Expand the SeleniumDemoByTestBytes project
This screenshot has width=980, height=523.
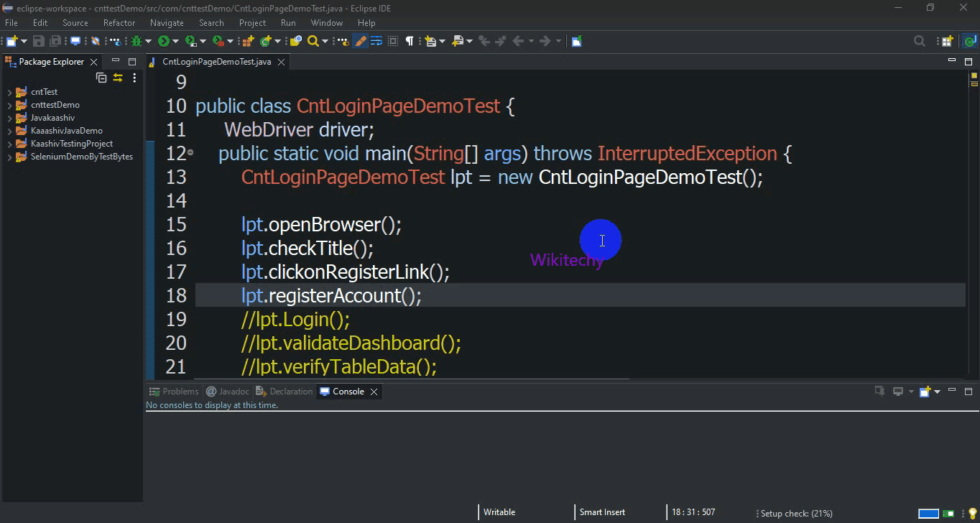(9, 157)
